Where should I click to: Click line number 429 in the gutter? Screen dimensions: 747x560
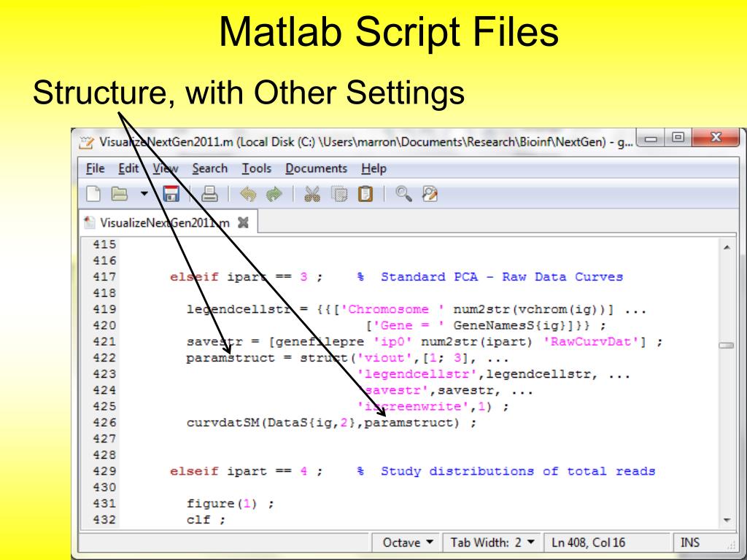coord(104,471)
